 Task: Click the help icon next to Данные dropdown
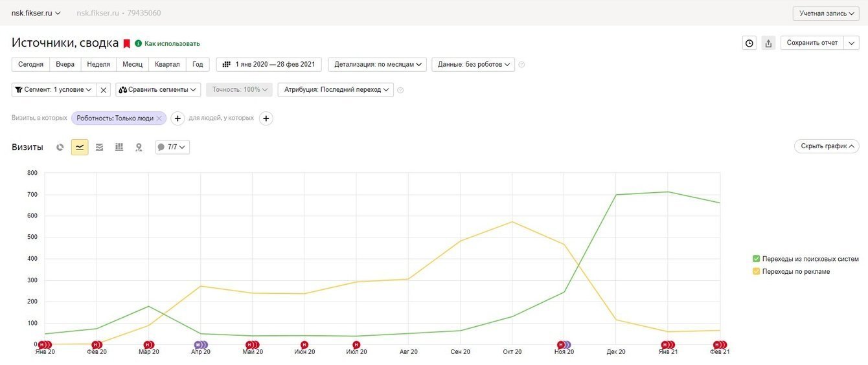tap(521, 65)
